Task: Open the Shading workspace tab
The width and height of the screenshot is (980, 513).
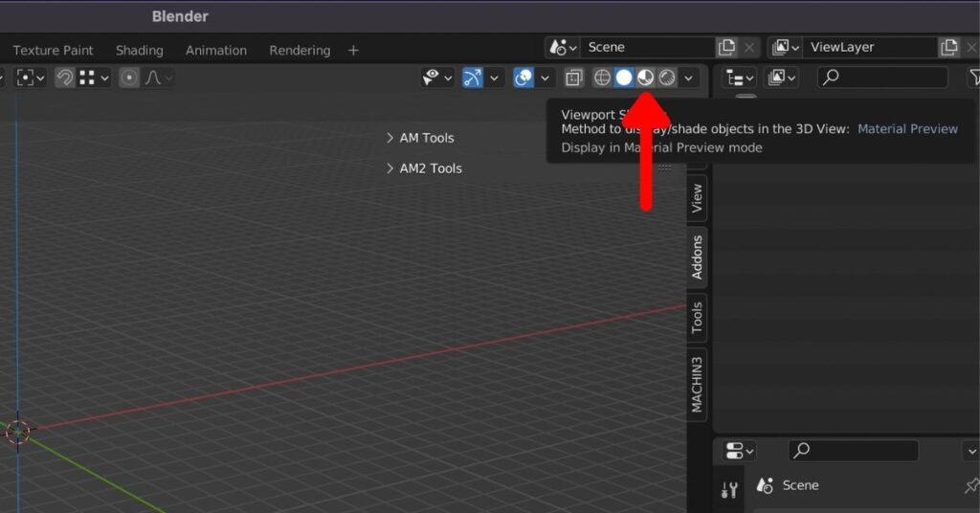Action: pyautogui.click(x=139, y=50)
